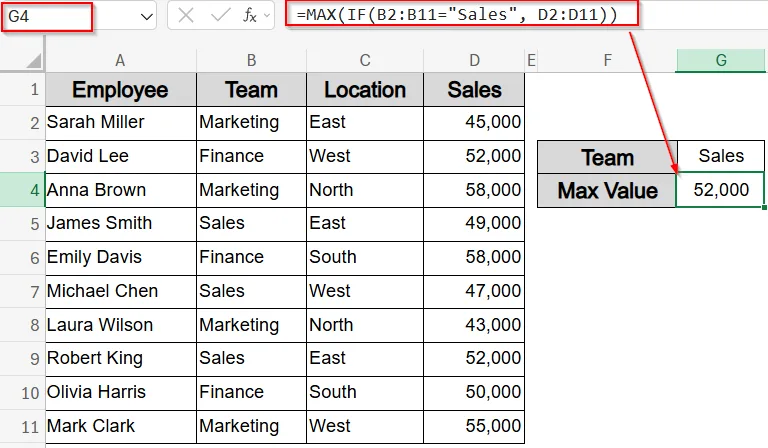This screenshot has width=768, height=448.
Task: Select cell with David Lee
Action: [120, 156]
